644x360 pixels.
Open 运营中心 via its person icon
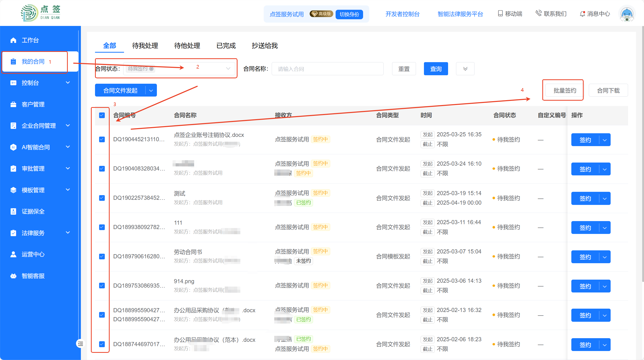pyautogui.click(x=13, y=254)
